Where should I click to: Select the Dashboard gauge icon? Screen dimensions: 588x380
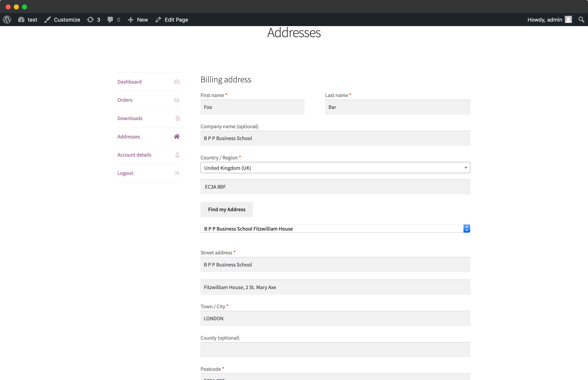(177, 82)
